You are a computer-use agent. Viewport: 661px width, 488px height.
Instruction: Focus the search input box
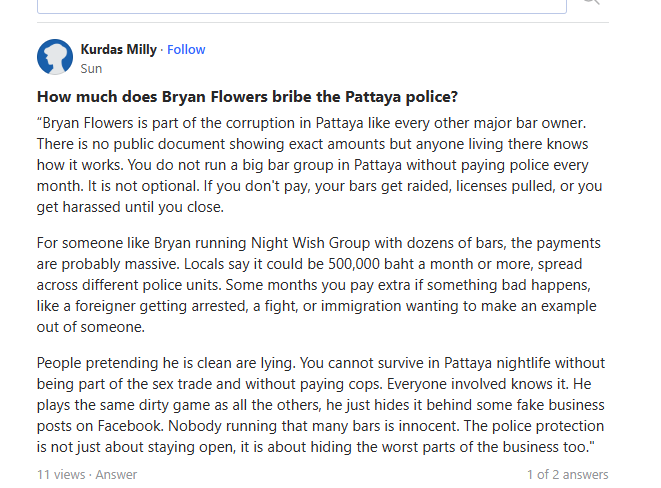pyautogui.click(x=302, y=6)
